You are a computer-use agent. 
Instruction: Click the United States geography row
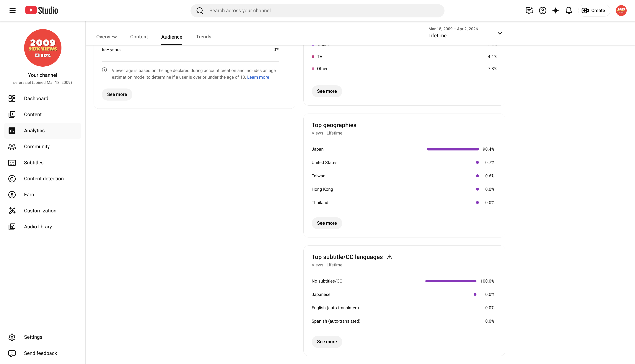click(x=403, y=163)
